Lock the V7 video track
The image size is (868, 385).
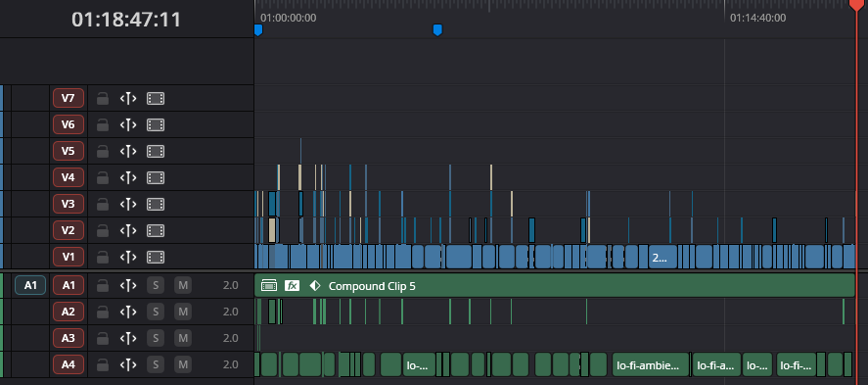(103, 99)
